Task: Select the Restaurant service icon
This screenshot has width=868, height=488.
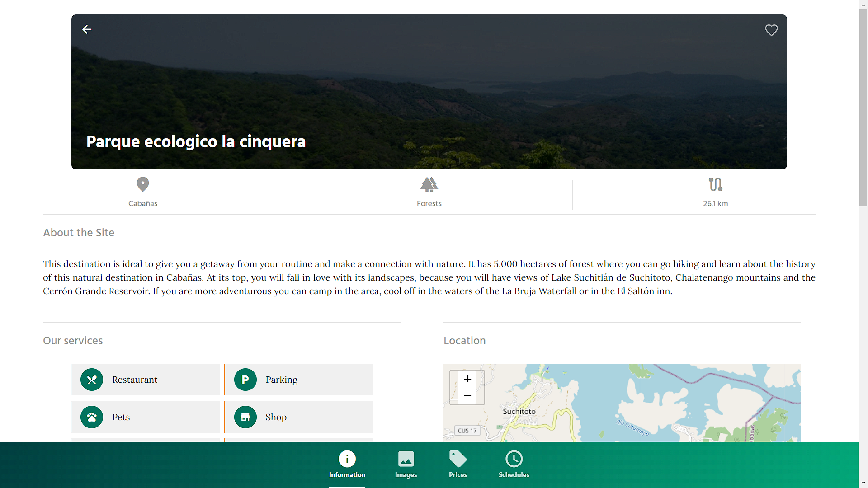Action: pyautogui.click(x=92, y=380)
